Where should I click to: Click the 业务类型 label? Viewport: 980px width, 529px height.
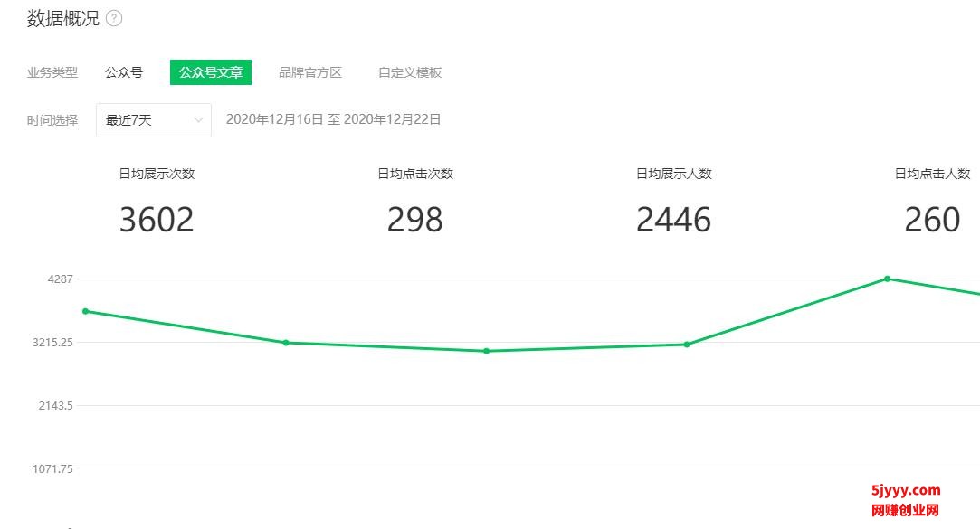[52, 72]
